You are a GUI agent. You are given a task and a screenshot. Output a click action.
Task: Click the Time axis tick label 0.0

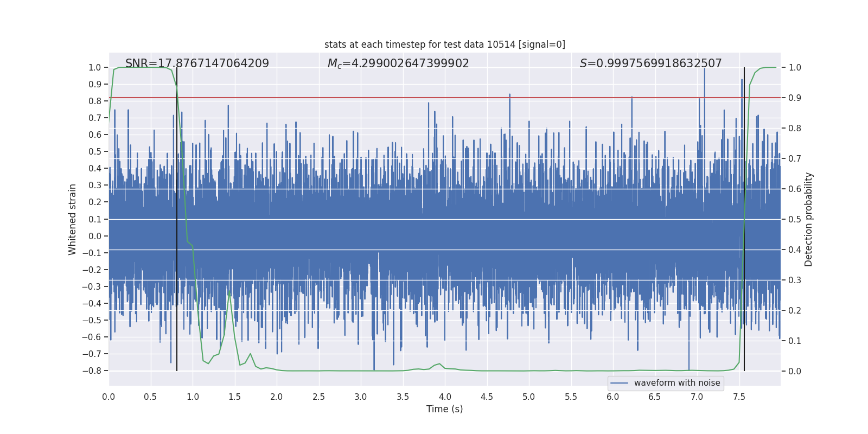108,397
